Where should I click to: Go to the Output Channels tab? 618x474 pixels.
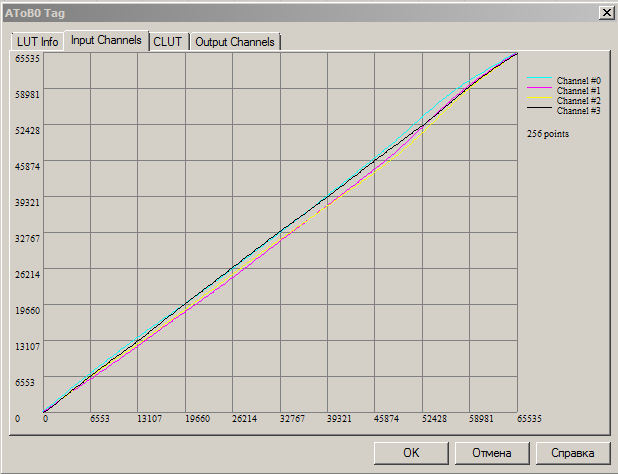[x=235, y=42]
